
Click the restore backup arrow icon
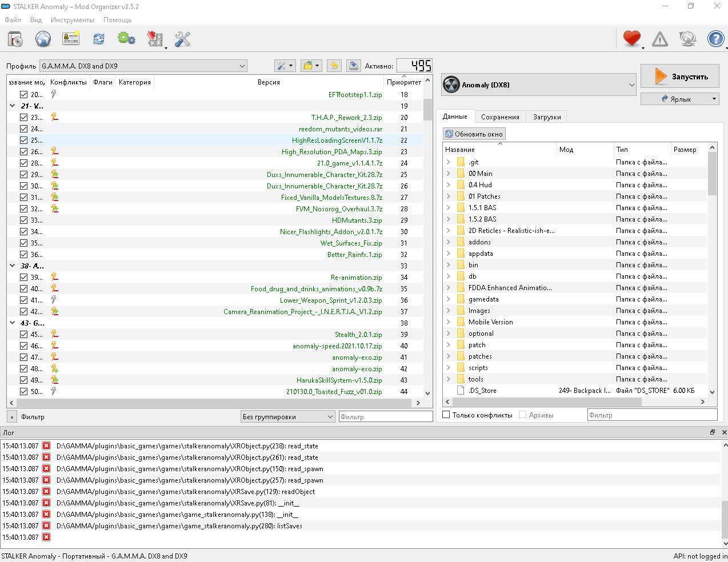click(334, 66)
